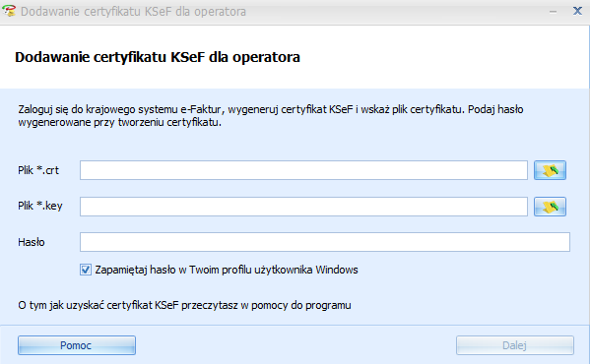The image size is (590, 364).
Task: Open help with the Pomoc button
Action: point(77,345)
